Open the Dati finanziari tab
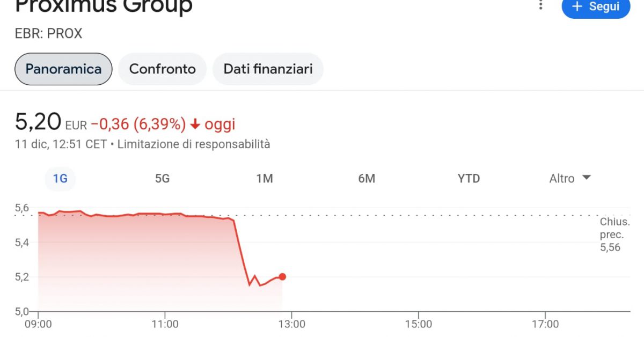The height and width of the screenshot is (337, 644). (268, 69)
